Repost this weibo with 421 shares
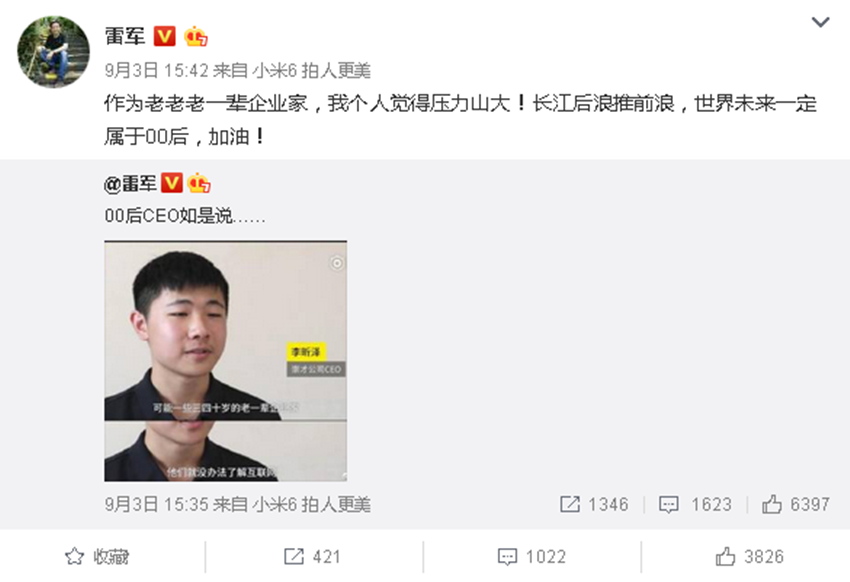Screen dimensions: 850x582 312,557
